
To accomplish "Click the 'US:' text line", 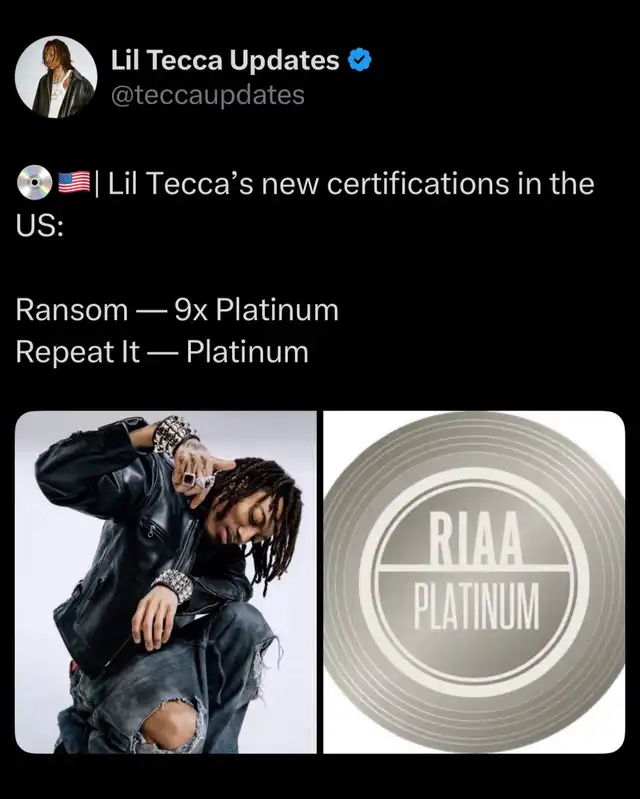I will tap(40, 226).
